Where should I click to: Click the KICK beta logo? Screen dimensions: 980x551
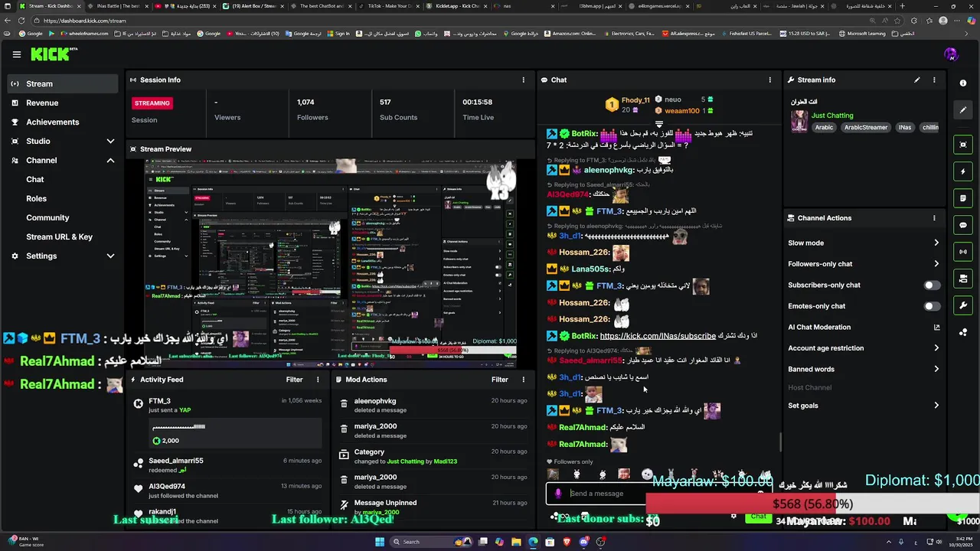[x=54, y=54]
